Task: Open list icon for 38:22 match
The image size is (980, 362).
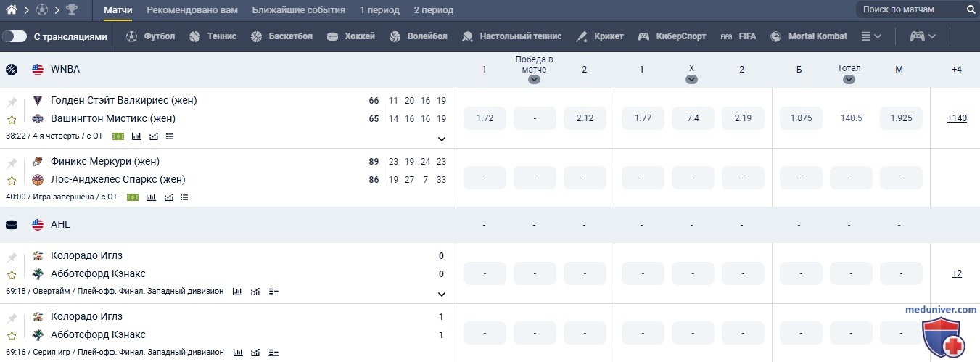Action: click(x=170, y=136)
